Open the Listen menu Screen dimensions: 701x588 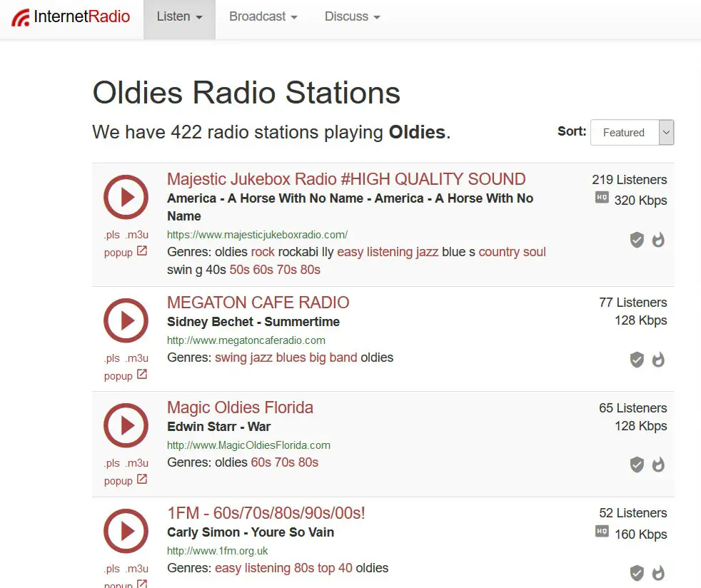(x=179, y=17)
